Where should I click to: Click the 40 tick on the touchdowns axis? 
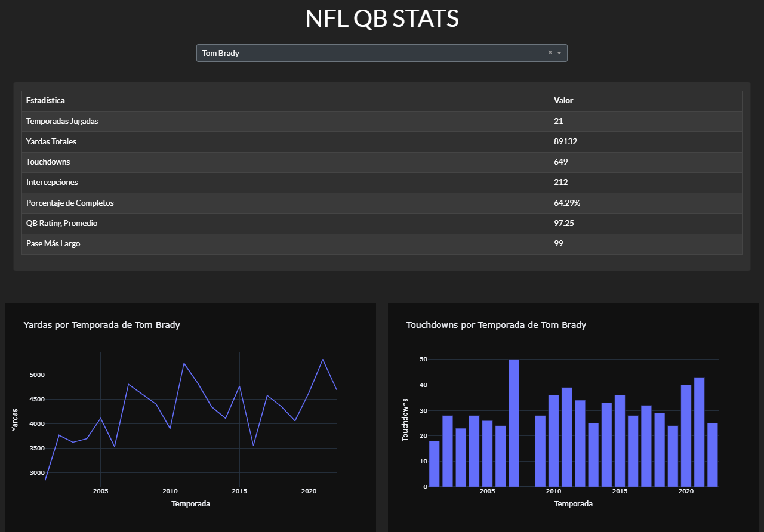click(424, 385)
